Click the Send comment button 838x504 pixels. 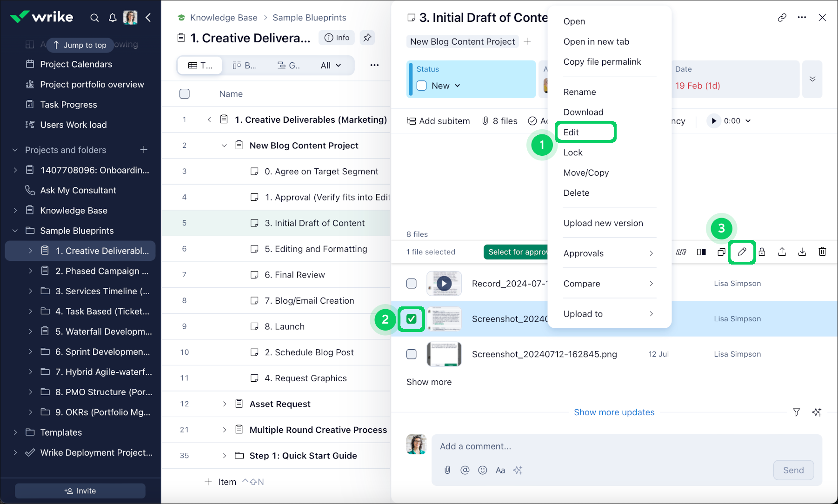[793, 470]
